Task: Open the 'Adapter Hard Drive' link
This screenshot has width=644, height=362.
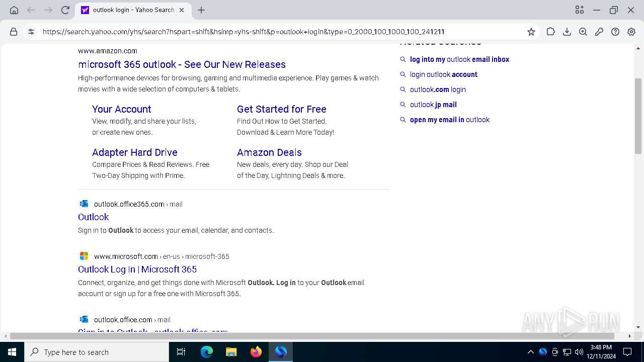Action: tap(134, 152)
